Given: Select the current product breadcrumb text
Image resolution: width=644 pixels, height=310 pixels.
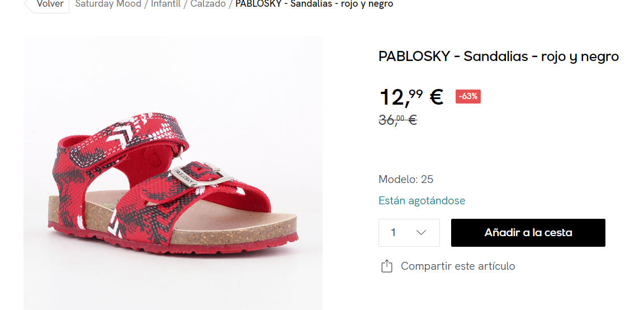Looking at the screenshot, I should 314,4.
